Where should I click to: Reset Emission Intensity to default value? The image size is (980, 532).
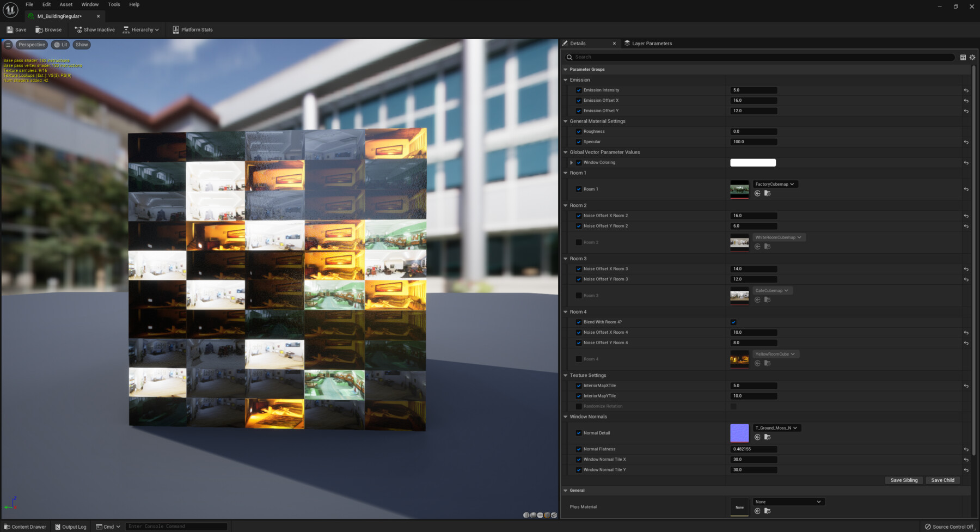pos(966,90)
